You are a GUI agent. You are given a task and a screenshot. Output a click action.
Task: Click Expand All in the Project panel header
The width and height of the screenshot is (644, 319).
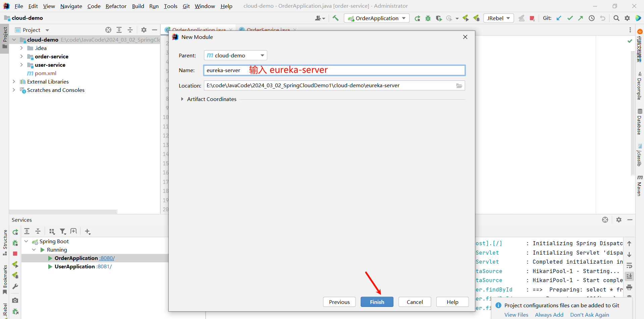coord(119,30)
